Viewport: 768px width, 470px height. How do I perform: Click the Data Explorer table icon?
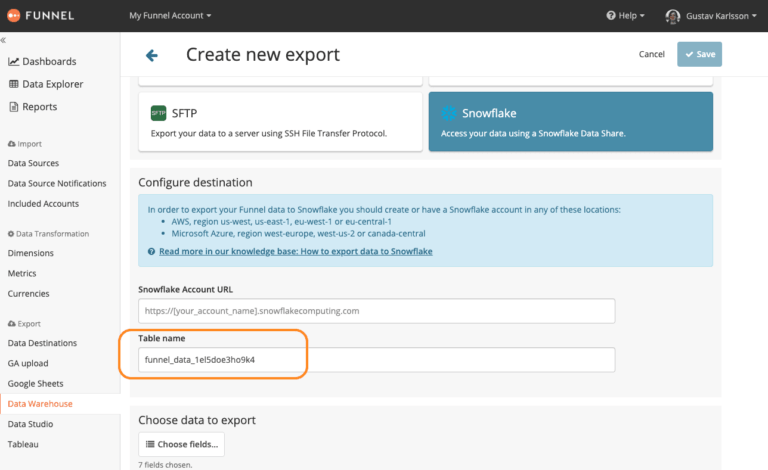pyautogui.click(x=14, y=84)
